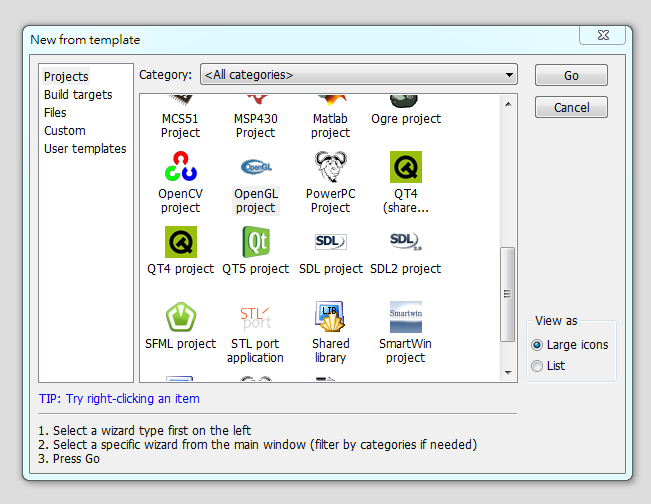Select User templates wizard type
The width and height of the screenshot is (651, 504).
(x=85, y=149)
